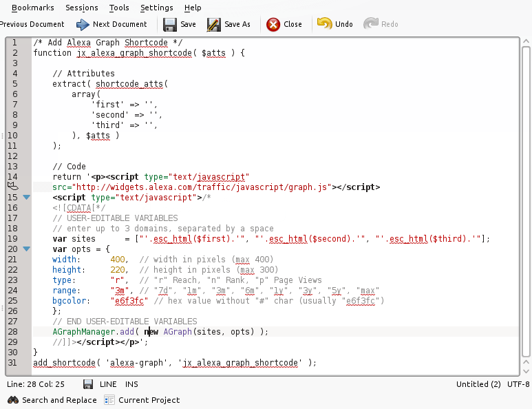Image resolution: width=532 pixels, height=409 pixels.
Task: Click the word-wrap marker icon below line 14
Action: [x=13, y=186]
